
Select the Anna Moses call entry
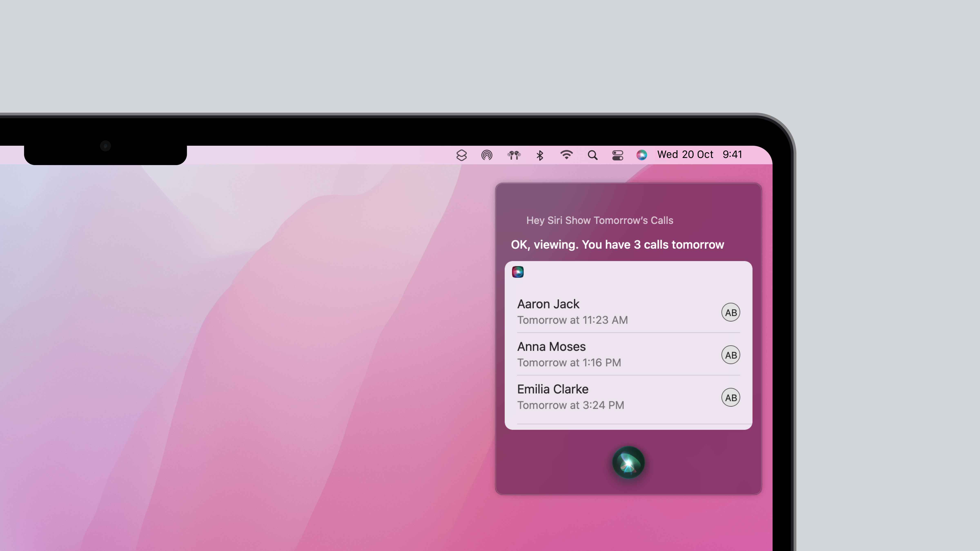click(609, 354)
